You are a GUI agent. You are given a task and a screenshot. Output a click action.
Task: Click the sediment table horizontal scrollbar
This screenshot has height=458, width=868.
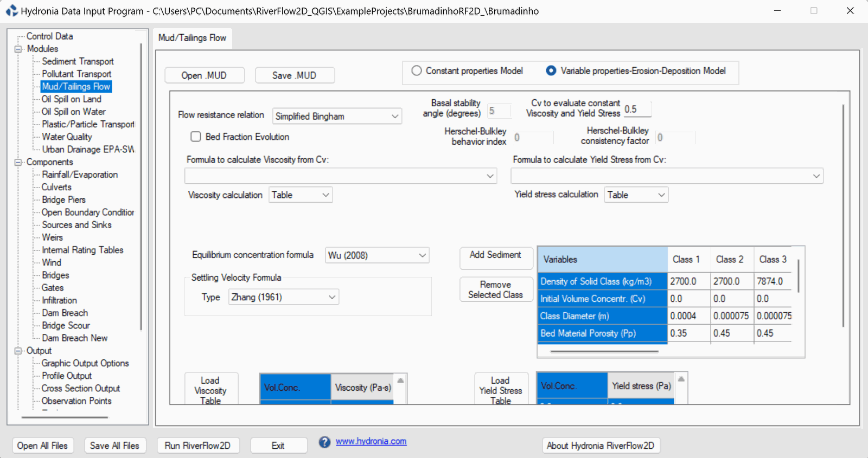pyautogui.click(x=604, y=351)
